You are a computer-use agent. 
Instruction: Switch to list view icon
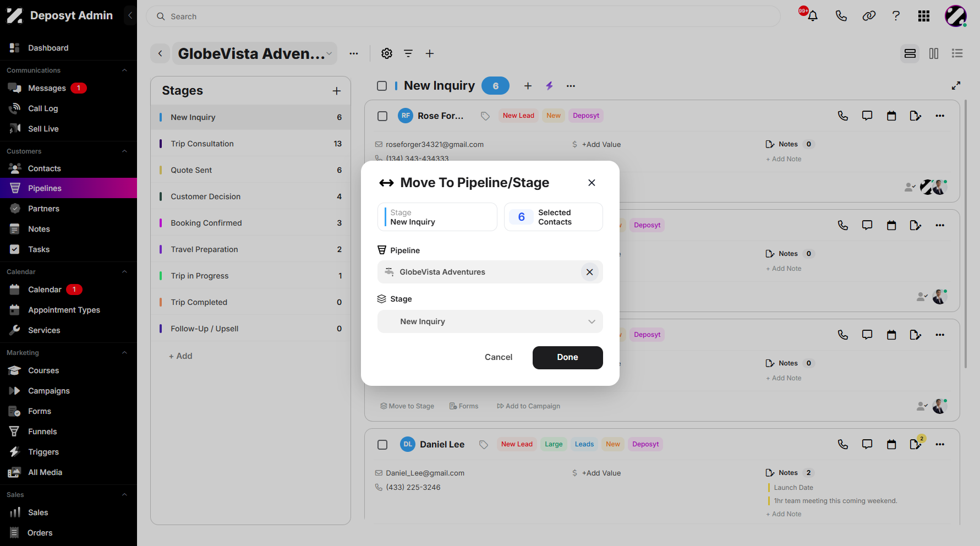(957, 53)
